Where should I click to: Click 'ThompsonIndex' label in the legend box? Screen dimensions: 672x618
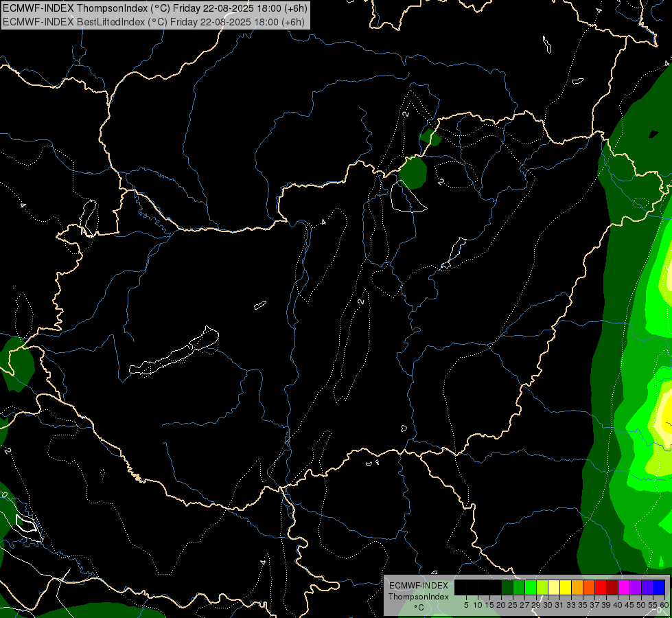pyautogui.click(x=419, y=597)
